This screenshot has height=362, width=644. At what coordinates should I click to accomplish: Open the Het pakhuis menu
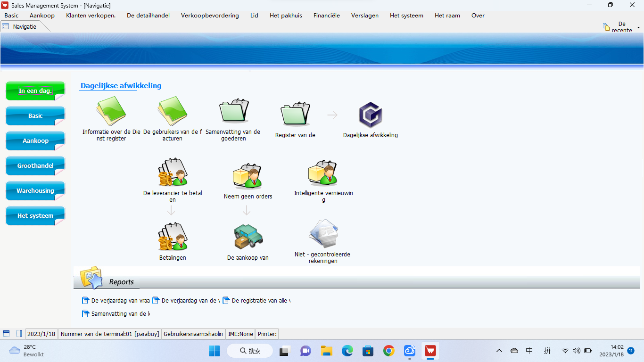(x=286, y=16)
